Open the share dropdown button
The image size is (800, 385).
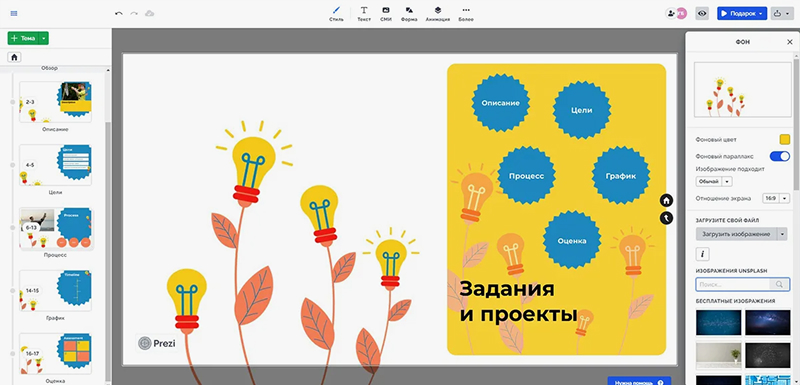click(x=781, y=14)
